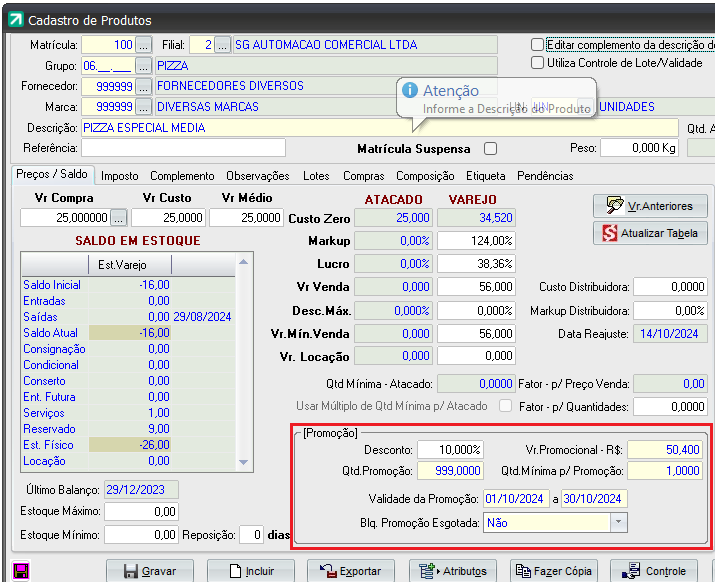Click the Varejo Vr Venda field
Viewport: 715px width, 582px height.
[x=477, y=287]
